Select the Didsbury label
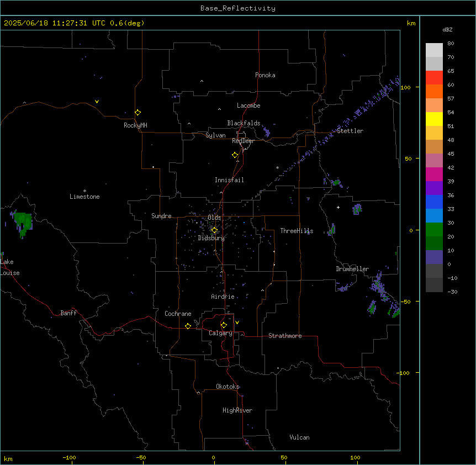 [x=211, y=238]
